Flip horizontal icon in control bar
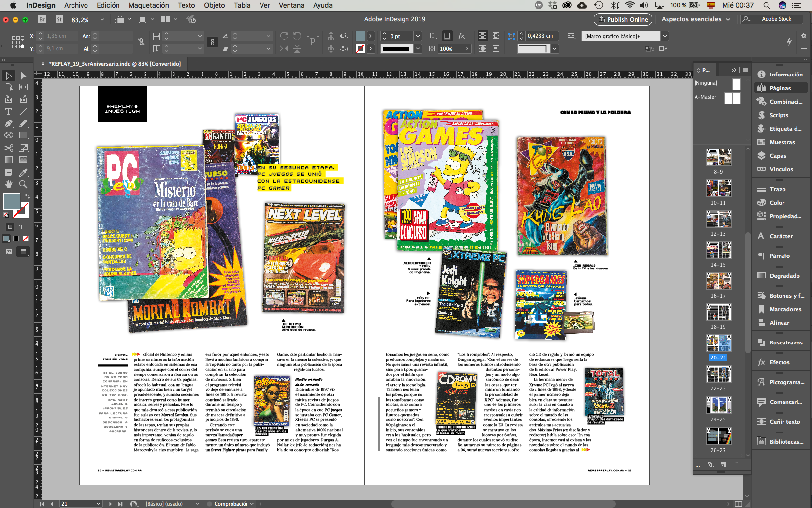 [x=284, y=48]
